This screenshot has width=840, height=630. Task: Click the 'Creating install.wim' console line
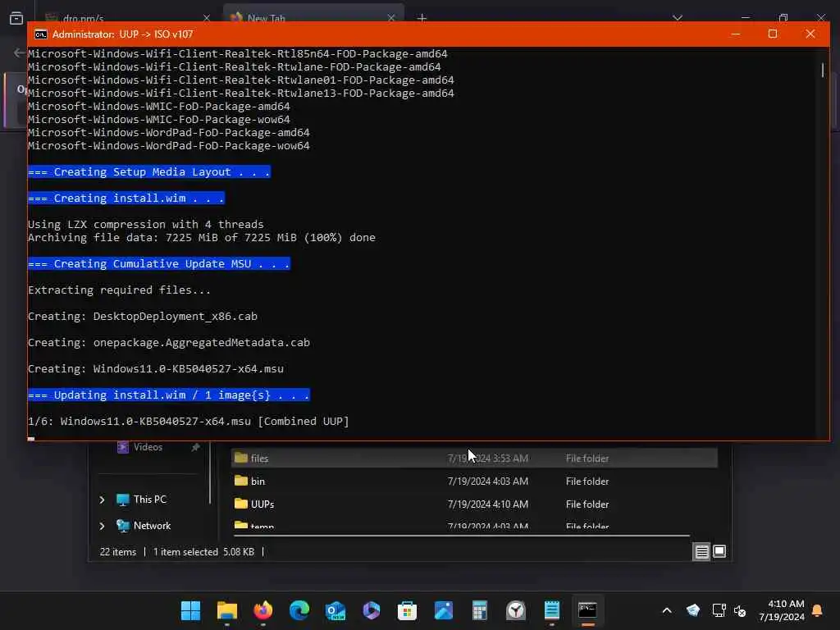point(126,199)
